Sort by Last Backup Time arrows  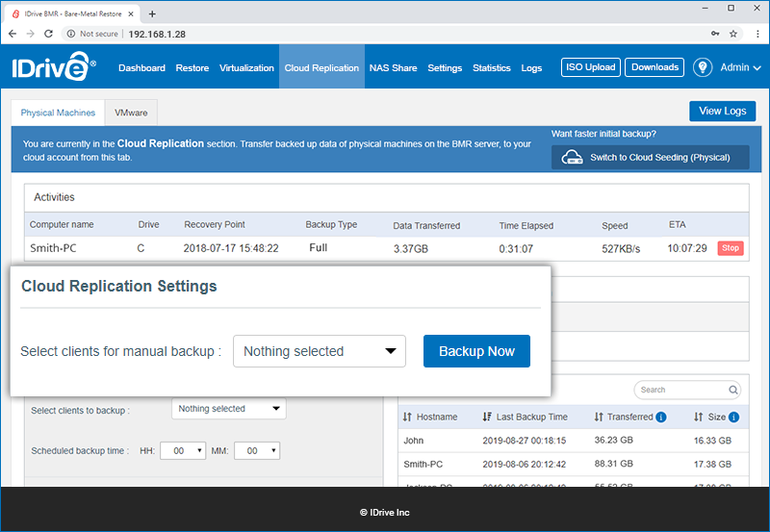pyautogui.click(x=487, y=417)
